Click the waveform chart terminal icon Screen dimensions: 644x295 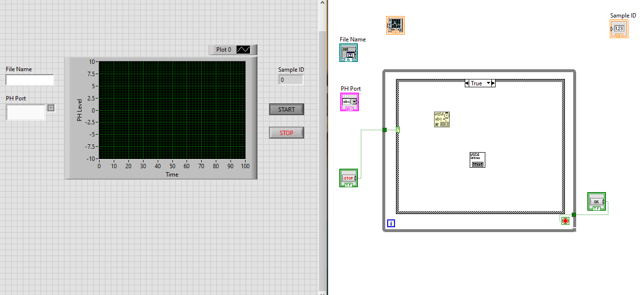(x=395, y=25)
